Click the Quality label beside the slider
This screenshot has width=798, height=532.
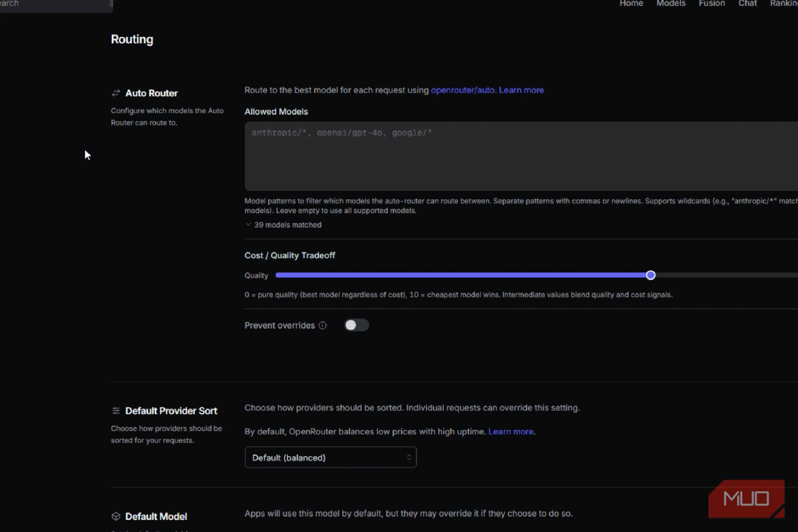(x=256, y=275)
